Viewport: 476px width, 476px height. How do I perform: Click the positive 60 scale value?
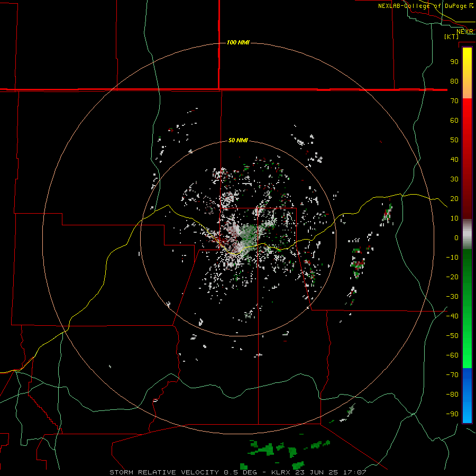pos(454,120)
